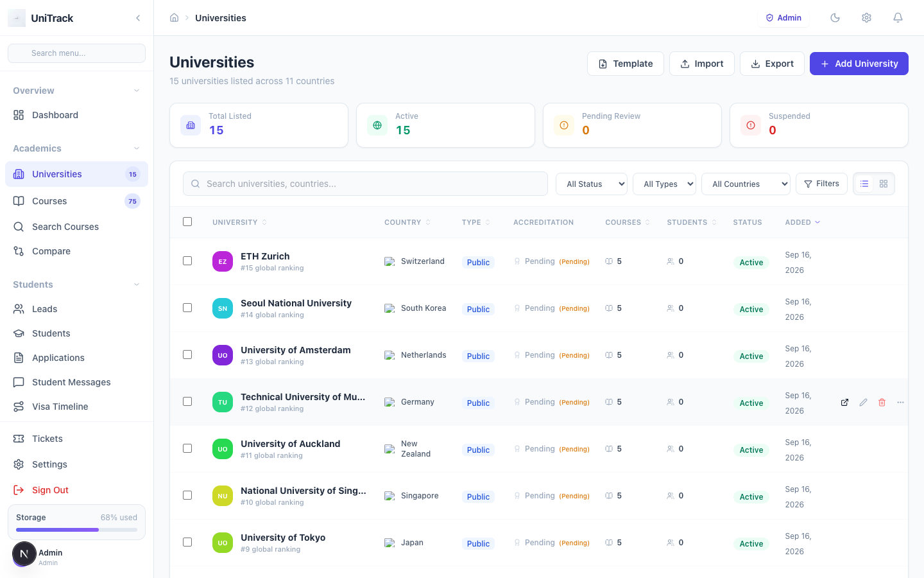Open Visa Timeline in the sidebar

(x=76, y=407)
